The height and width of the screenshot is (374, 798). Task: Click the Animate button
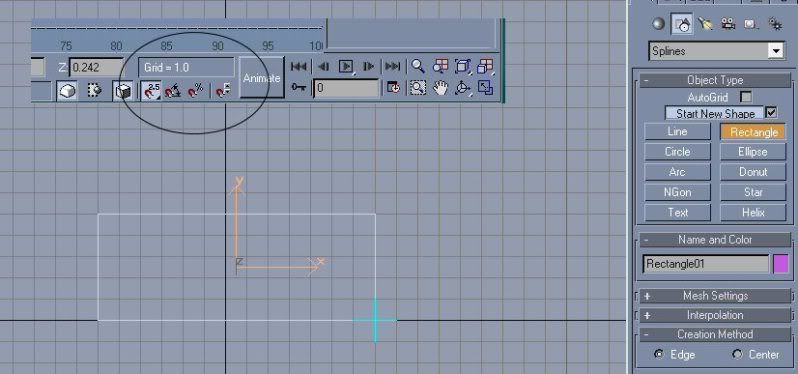262,78
